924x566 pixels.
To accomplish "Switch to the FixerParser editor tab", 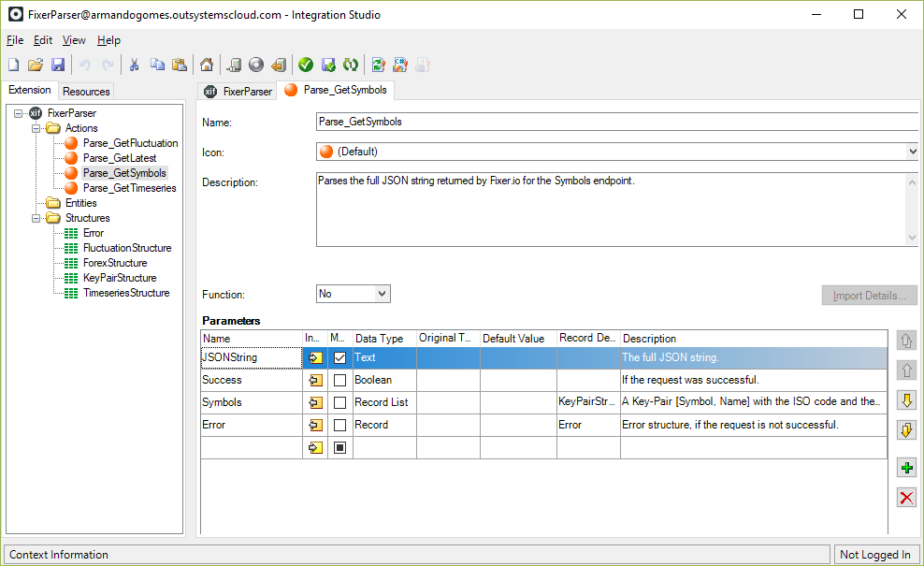I will [x=238, y=92].
